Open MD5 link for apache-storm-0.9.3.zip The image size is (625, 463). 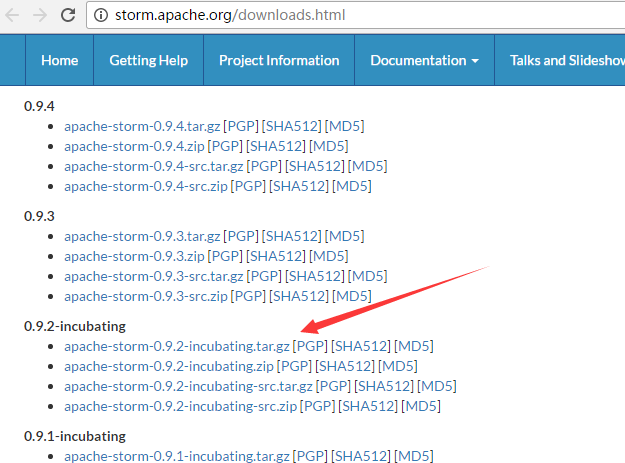[x=329, y=256]
